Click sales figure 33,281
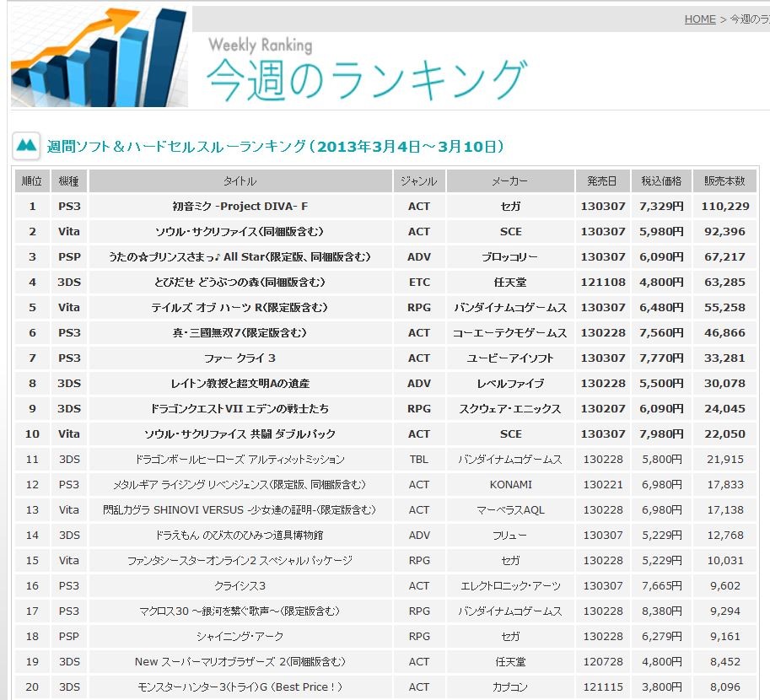Image resolution: width=770 pixels, height=700 pixels. click(724, 358)
